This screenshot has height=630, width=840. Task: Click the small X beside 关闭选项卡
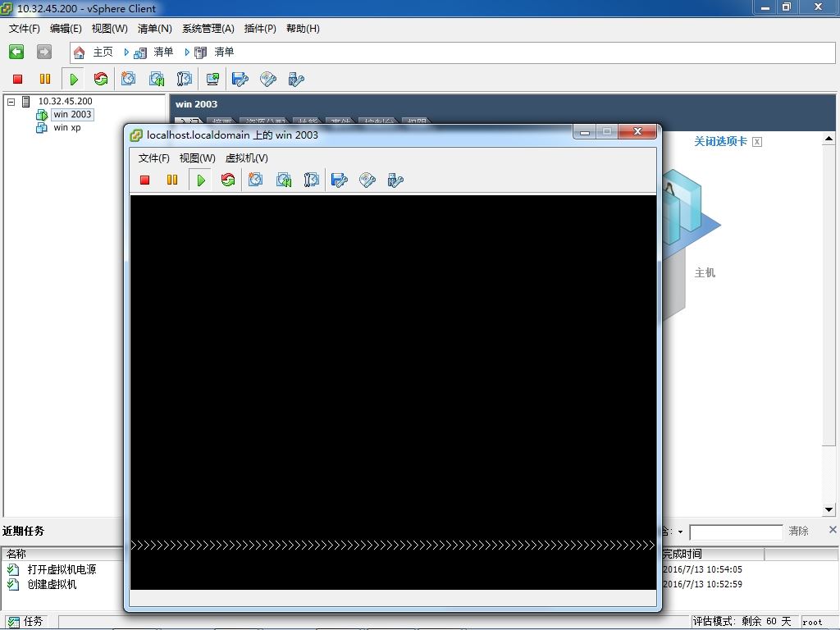click(x=757, y=141)
